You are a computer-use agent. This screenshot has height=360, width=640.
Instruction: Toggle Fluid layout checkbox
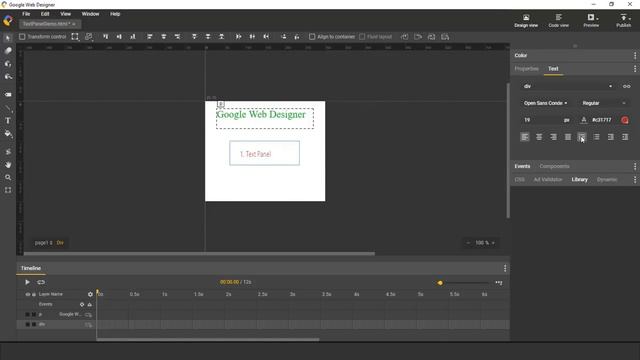362,37
